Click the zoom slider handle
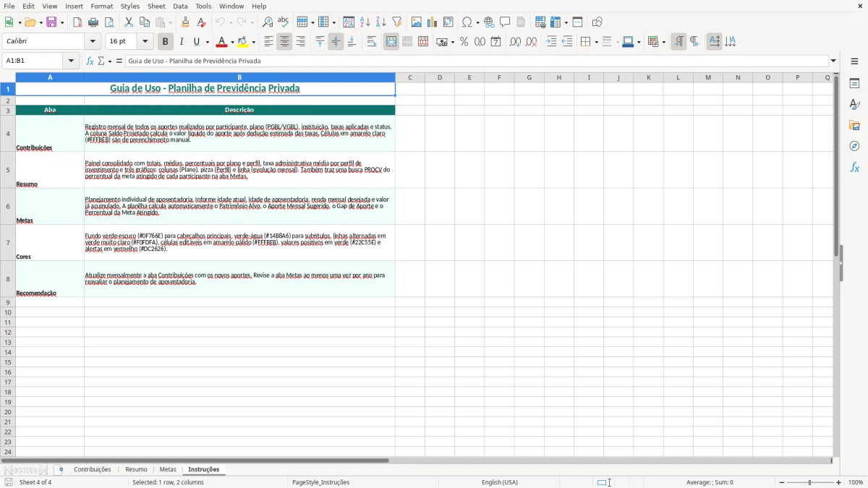 [x=810, y=482]
